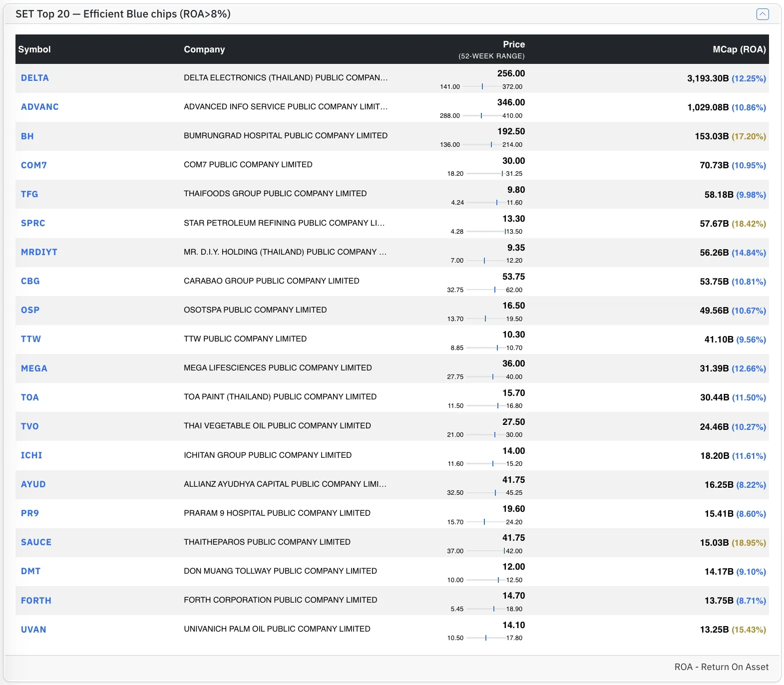
Task: Open the PR9 symbol link
Action: pos(30,513)
